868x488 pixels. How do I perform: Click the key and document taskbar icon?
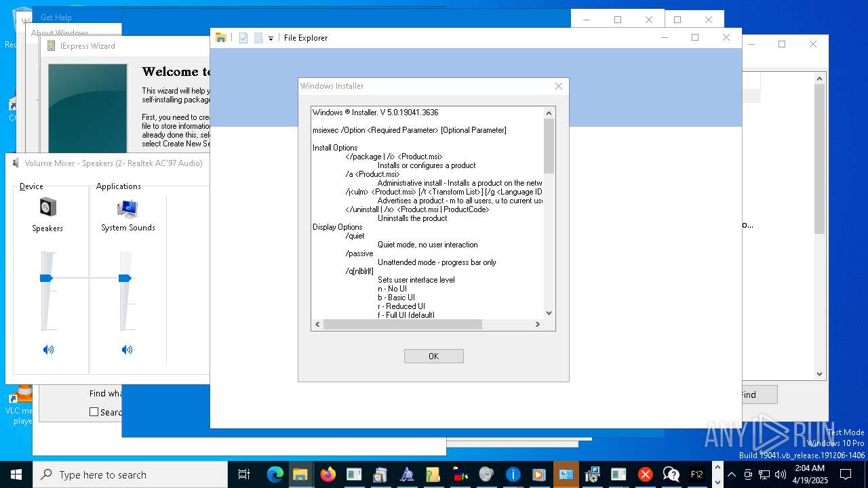coord(433,474)
